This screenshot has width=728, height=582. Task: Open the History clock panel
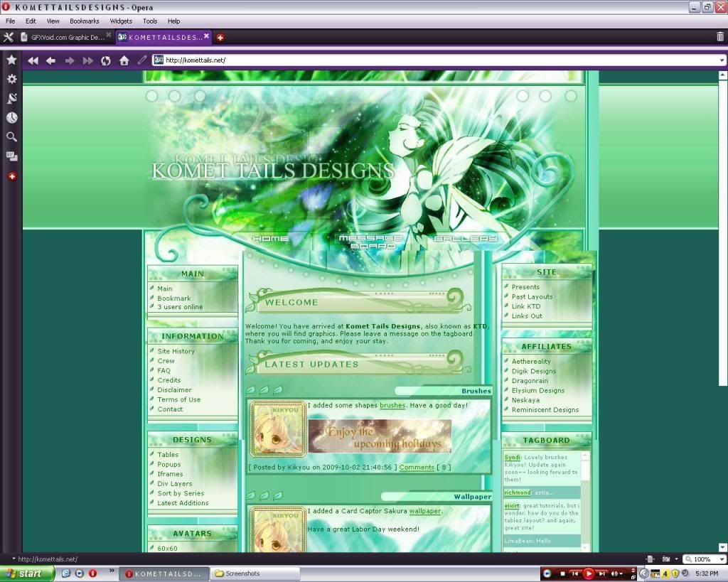[x=11, y=118]
